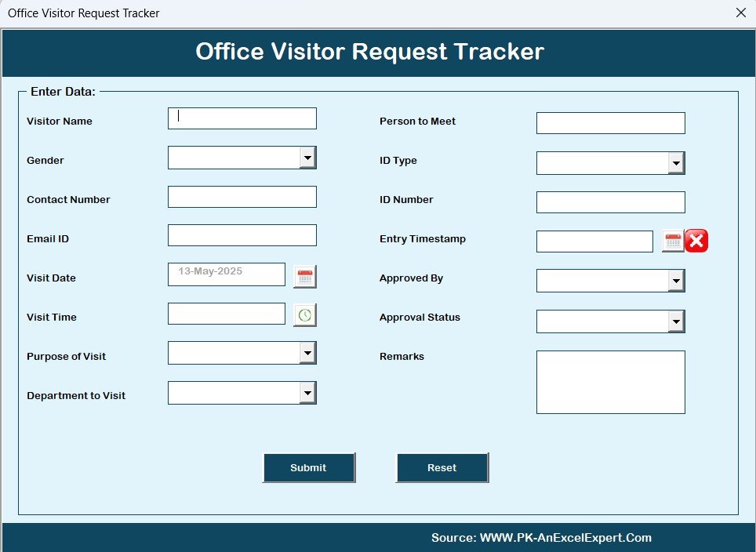Expand the ID Type dropdown
Image resolution: width=756 pixels, height=552 pixels.
pyautogui.click(x=677, y=163)
